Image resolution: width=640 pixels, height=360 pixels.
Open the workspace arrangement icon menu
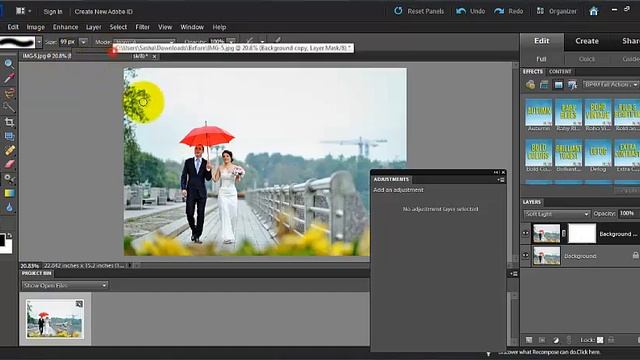(23, 11)
